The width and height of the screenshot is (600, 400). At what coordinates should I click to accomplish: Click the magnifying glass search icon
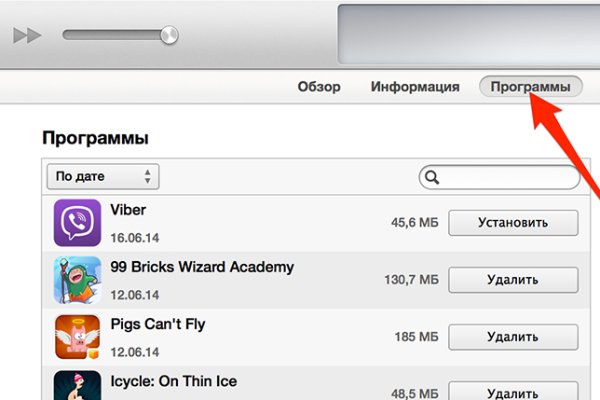click(x=433, y=177)
